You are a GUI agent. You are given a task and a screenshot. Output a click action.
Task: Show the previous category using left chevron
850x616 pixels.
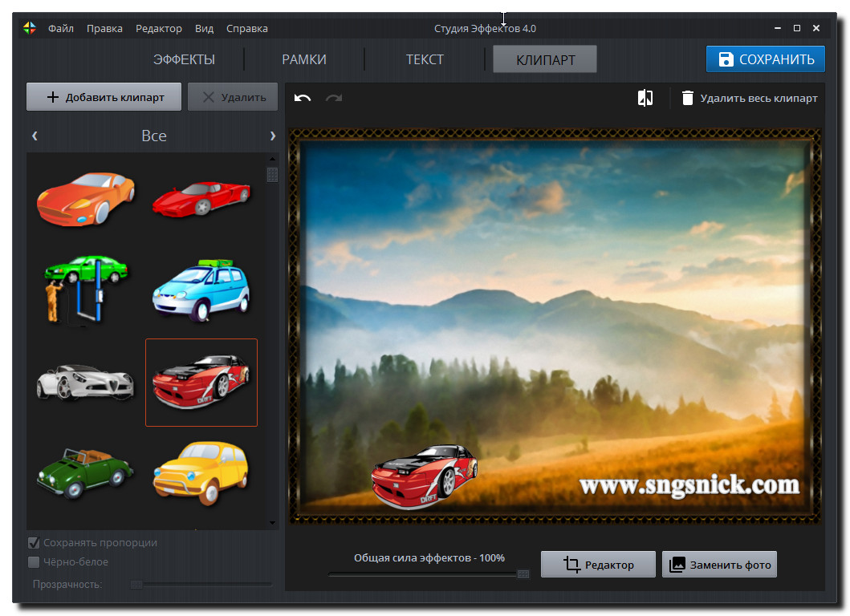[35, 136]
